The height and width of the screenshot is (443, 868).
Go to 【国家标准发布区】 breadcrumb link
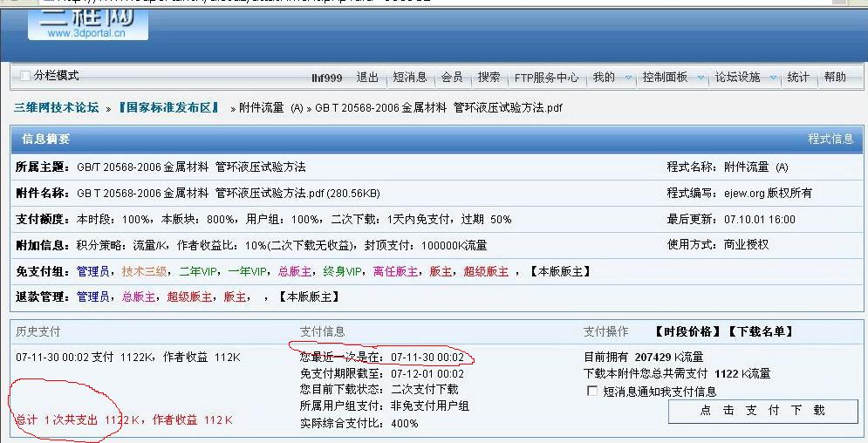pos(169,107)
